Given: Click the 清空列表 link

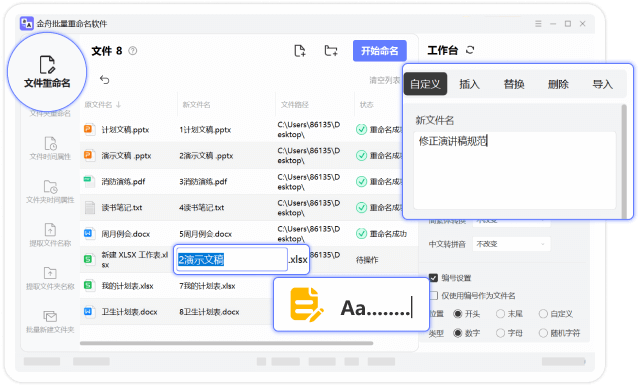Looking at the screenshot, I should coord(385,80).
